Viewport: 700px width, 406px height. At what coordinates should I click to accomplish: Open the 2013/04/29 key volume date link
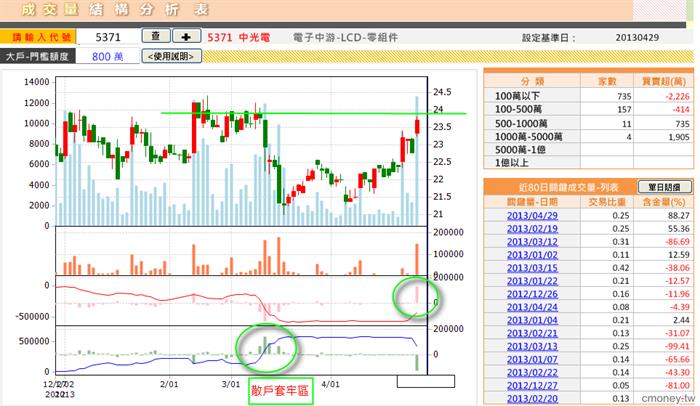pos(532,215)
